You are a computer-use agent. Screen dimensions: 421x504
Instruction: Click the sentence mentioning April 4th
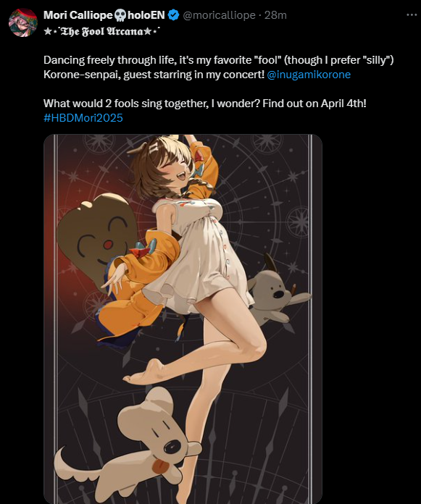click(x=205, y=104)
